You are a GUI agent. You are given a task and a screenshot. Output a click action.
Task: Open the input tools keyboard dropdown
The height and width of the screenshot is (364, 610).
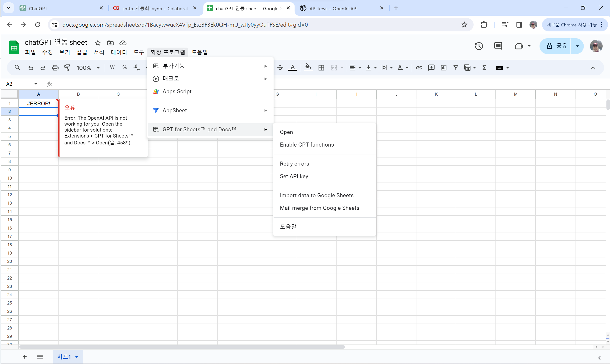[x=502, y=68]
